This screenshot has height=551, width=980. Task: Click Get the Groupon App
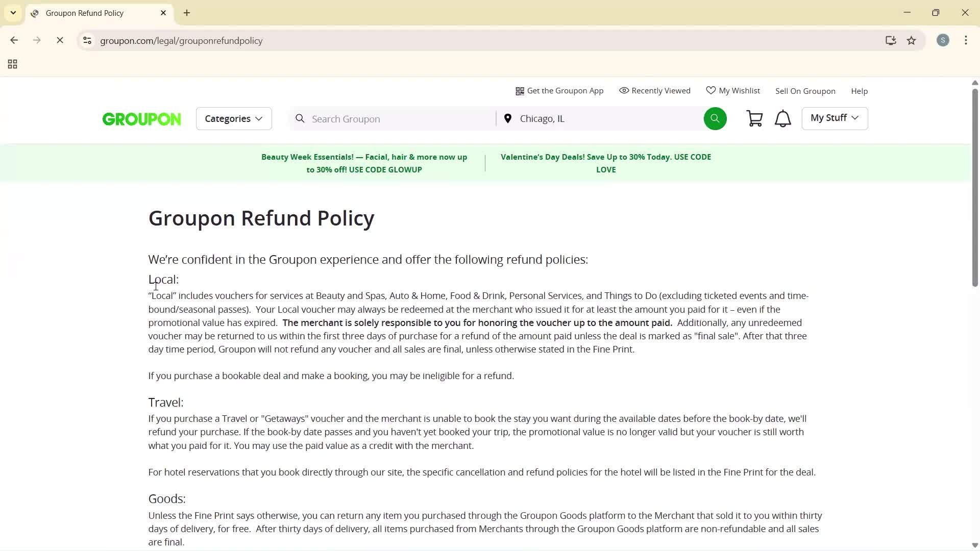(559, 90)
